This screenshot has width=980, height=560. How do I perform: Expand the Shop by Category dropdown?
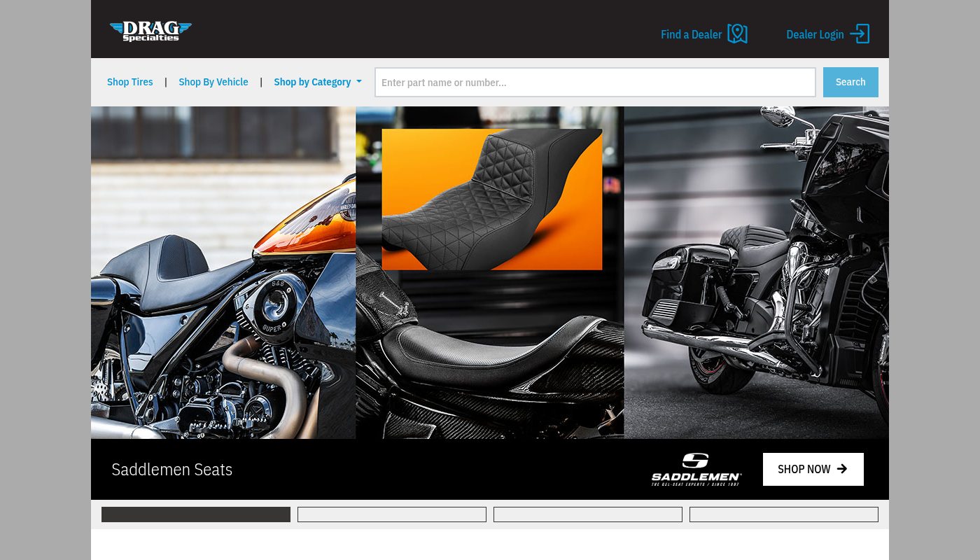pos(312,82)
